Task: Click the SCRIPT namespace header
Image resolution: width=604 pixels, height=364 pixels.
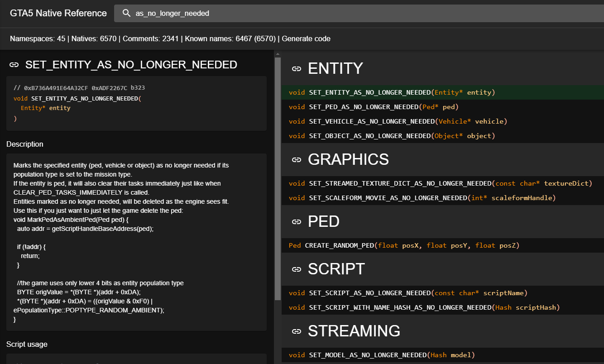Action: tap(336, 269)
